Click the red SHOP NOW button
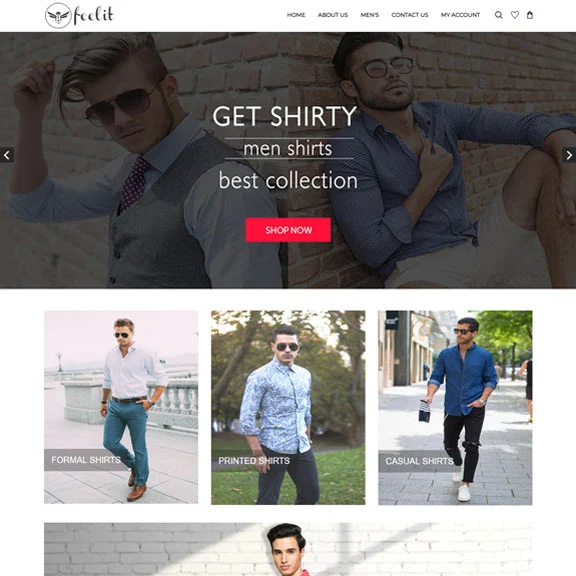Screen dimensions: 576x576 tap(288, 230)
